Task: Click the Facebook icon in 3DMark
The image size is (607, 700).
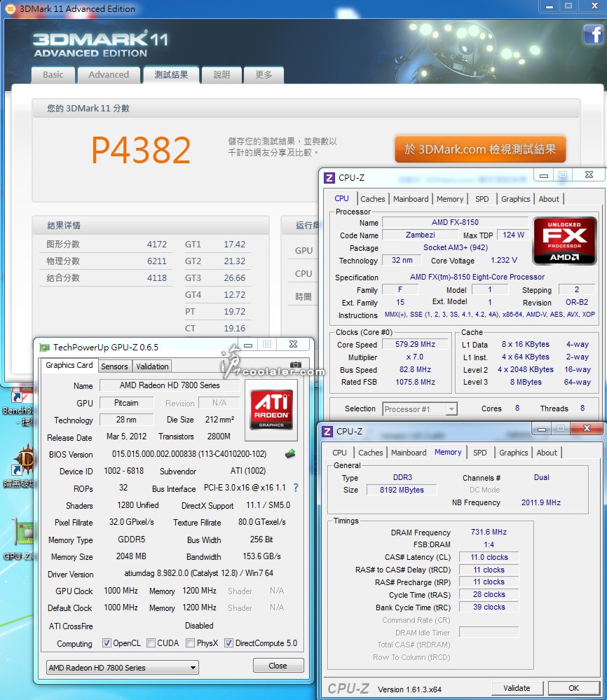Action: pos(594,34)
